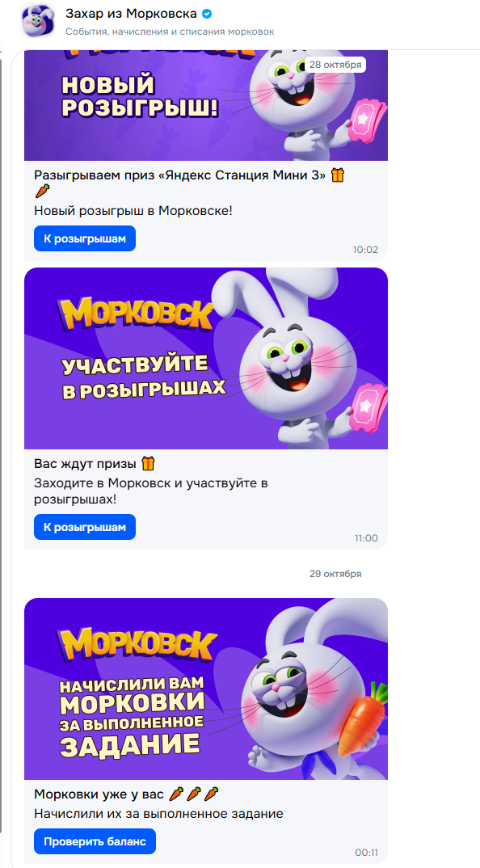Click the vertical scrollbar on the left edge

[x=2, y=443]
